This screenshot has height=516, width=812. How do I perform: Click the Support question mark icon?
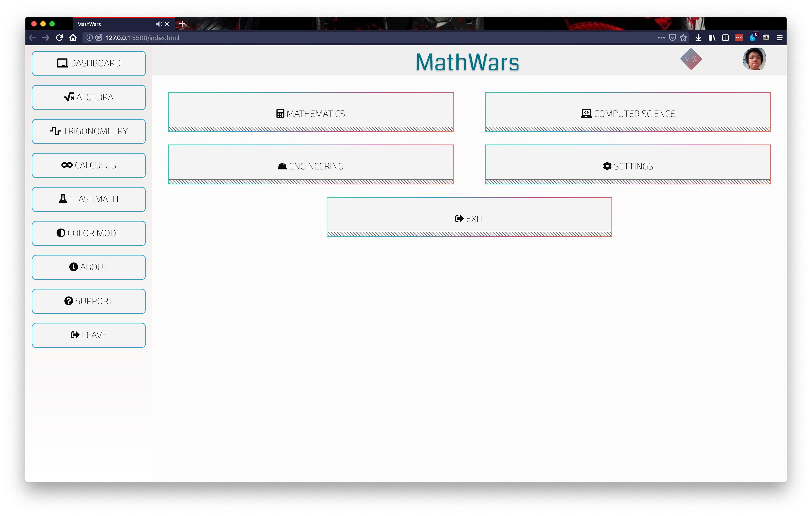coord(69,301)
